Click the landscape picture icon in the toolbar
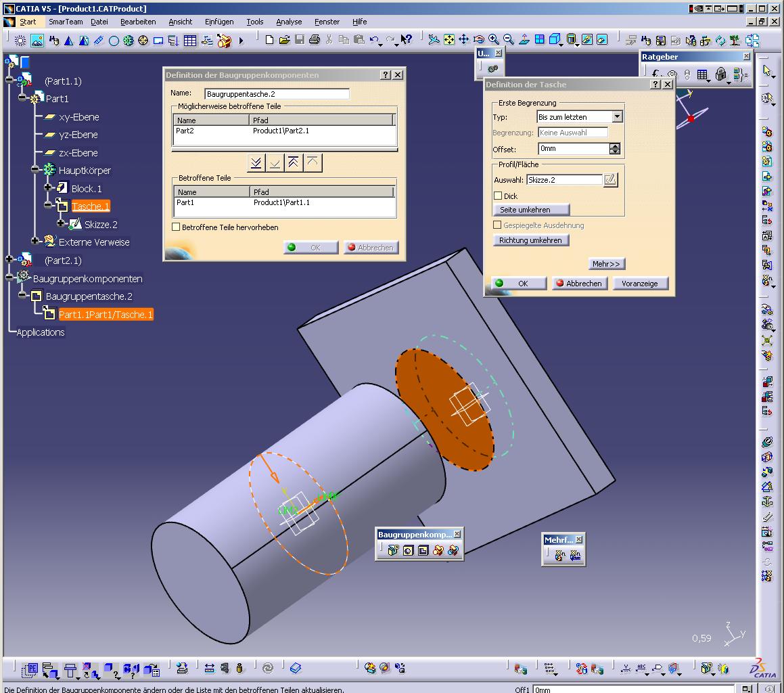The height and width of the screenshot is (693, 784). pyautogui.click(x=37, y=41)
